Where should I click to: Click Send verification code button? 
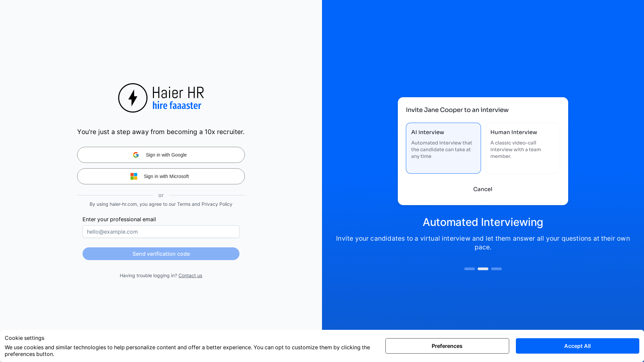[161, 254]
